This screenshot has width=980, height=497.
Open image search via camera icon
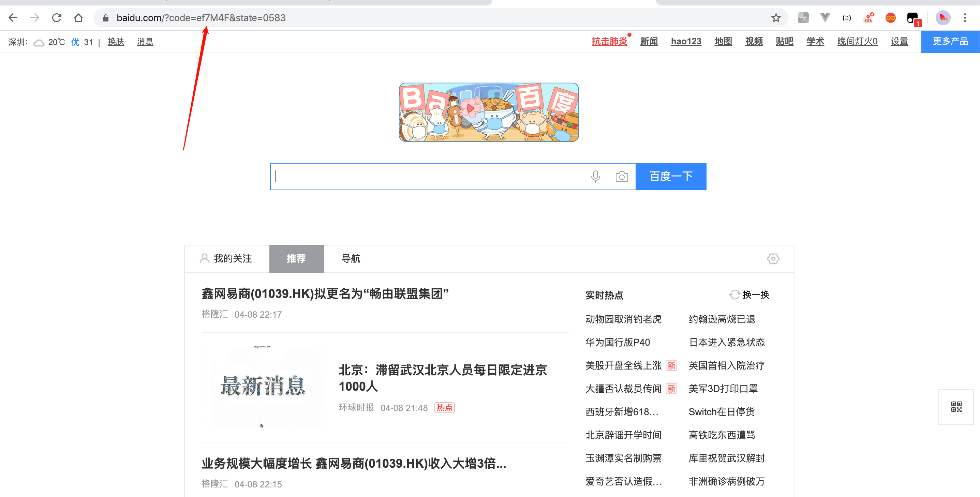(x=622, y=177)
